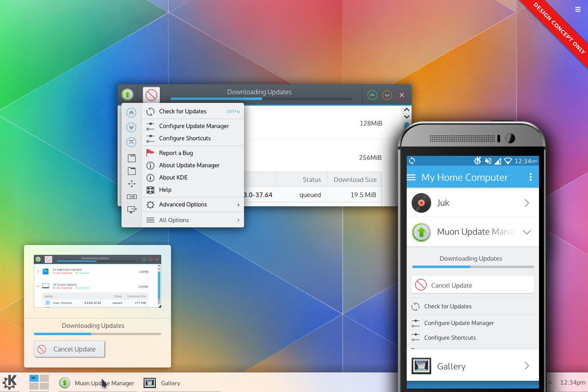This screenshot has height=392, width=588.
Task: Tap the Wi-Fi icon in the phone status bar
Action: 508,161
